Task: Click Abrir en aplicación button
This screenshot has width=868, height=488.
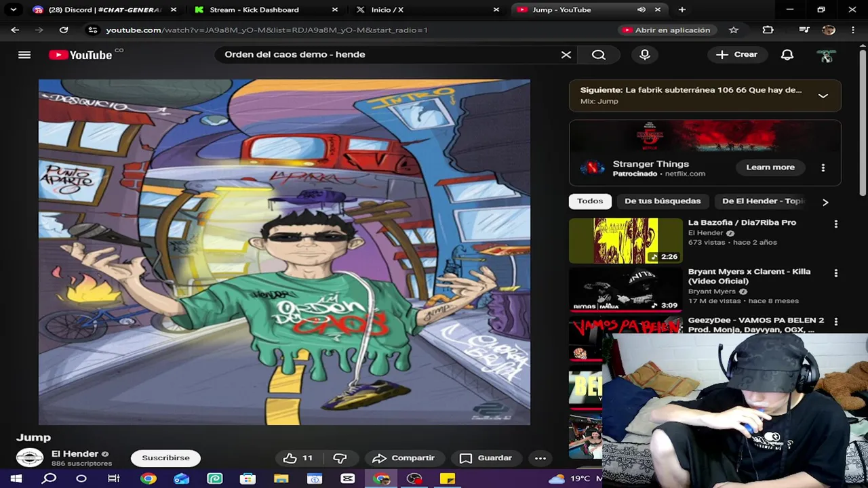Action: click(667, 30)
